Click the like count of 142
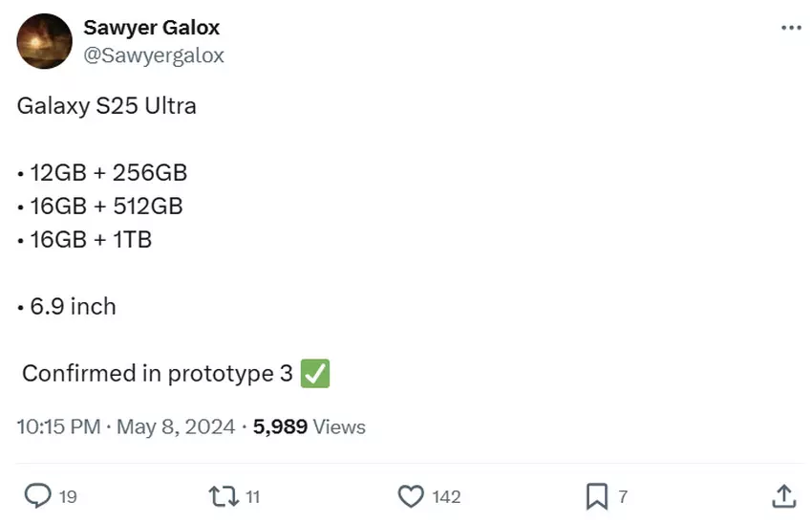This screenshot has width=812, height=524. click(446, 496)
